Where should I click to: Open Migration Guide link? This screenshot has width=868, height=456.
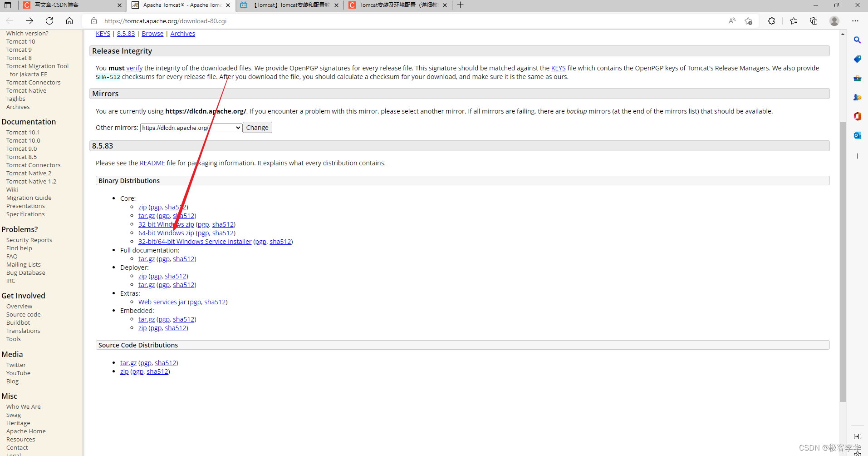point(29,198)
